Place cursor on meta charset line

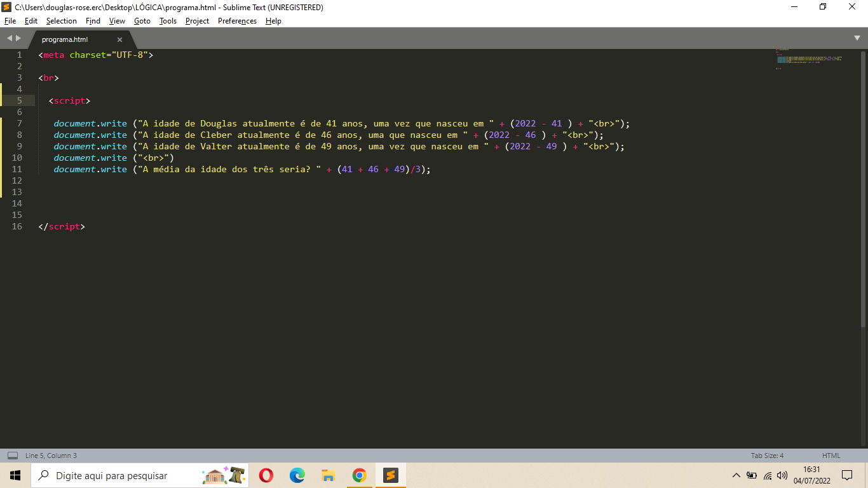click(96, 55)
